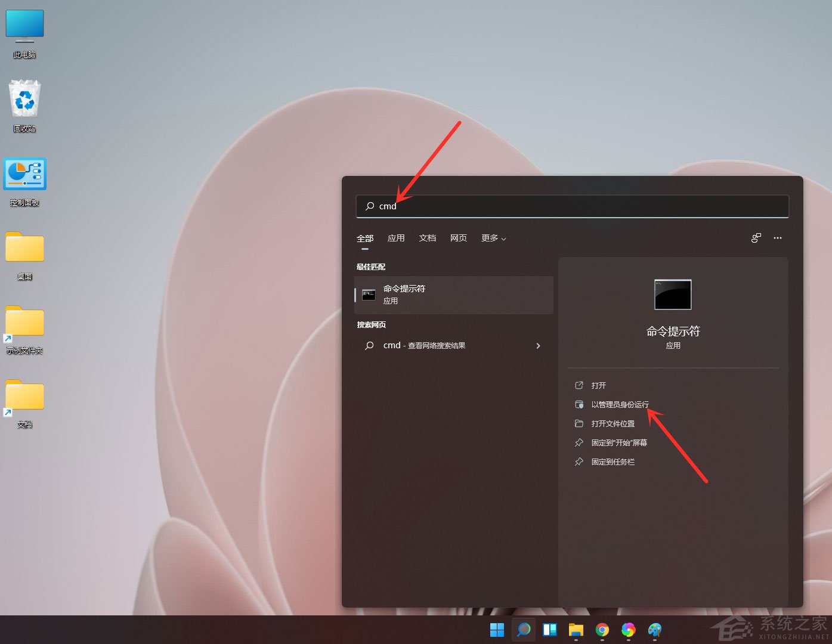This screenshot has height=644, width=832.
Task: Open the ... options menu
Action: click(x=778, y=238)
